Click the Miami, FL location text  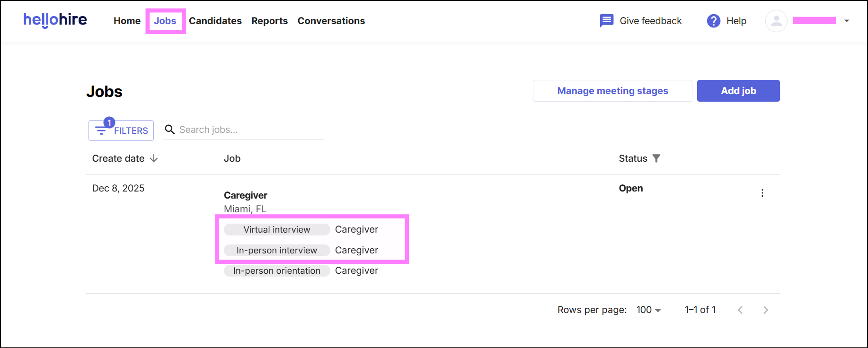click(245, 209)
